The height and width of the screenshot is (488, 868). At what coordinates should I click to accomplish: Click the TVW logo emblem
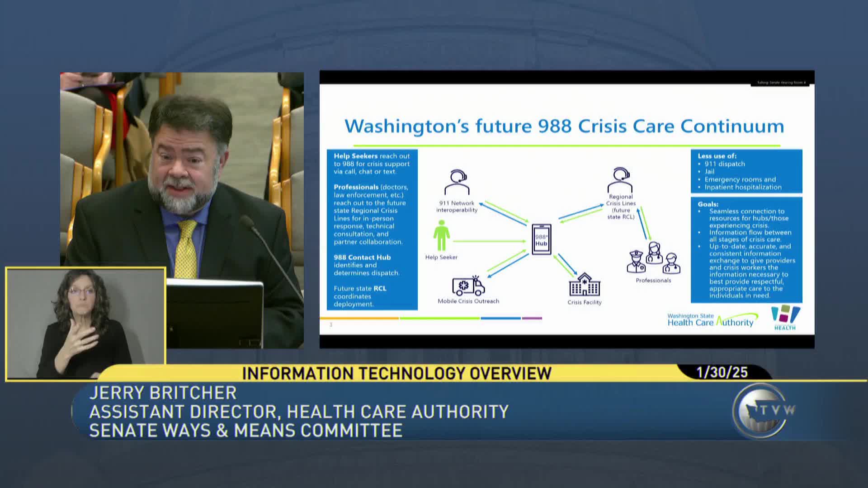(762, 410)
